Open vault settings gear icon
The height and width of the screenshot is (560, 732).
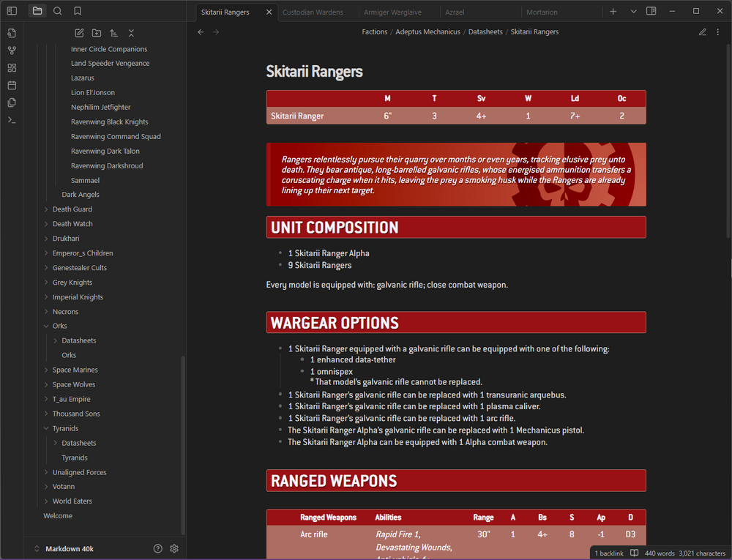(174, 549)
